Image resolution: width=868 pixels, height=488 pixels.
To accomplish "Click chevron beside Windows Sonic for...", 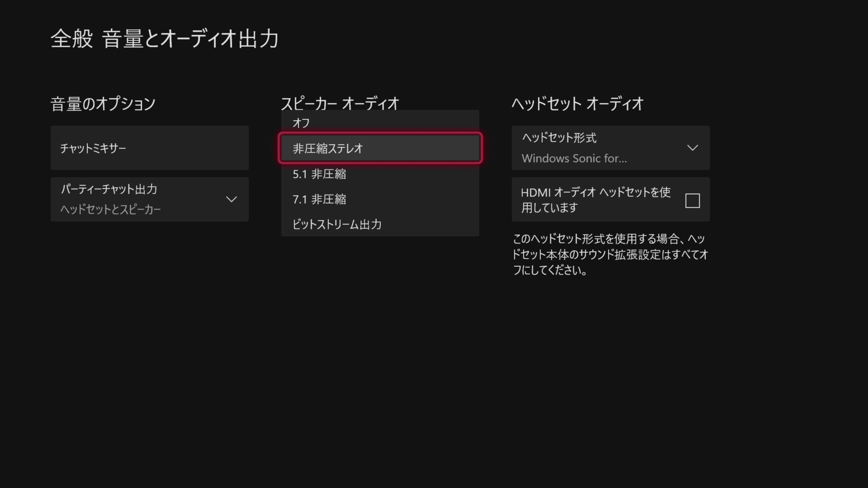I will [x=692, y=148].
